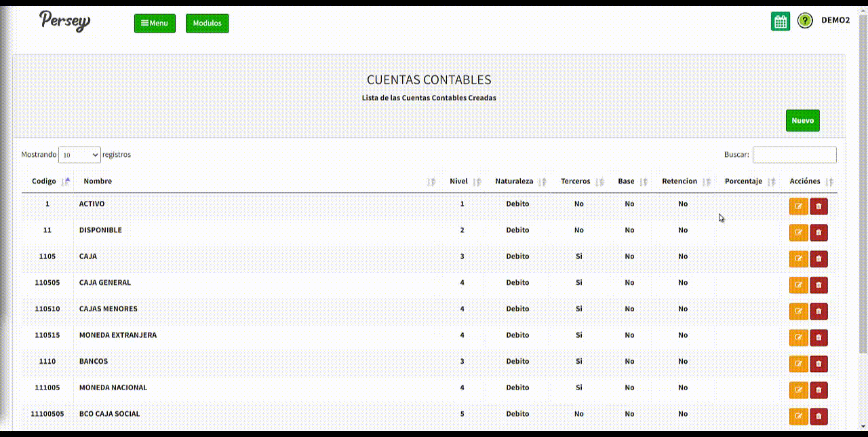Screen dimensions: 868x437
Task: Open the green Menu button
Action: [155, 23]
